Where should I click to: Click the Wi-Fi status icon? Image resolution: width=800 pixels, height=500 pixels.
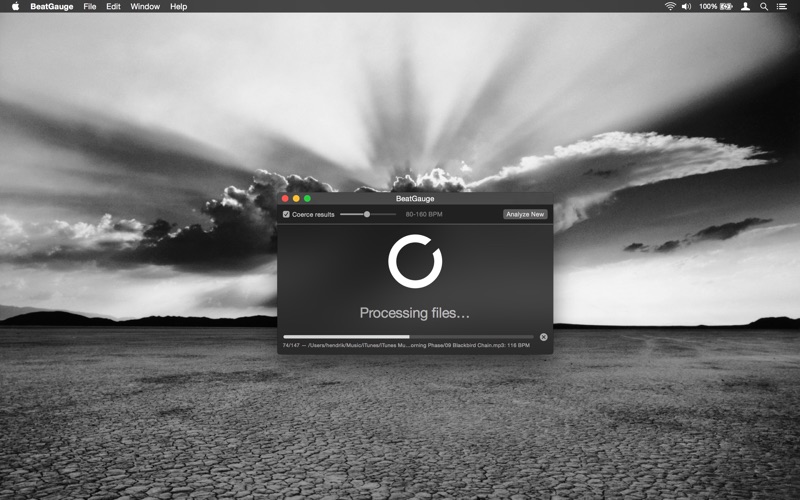(x=669, y=6)
